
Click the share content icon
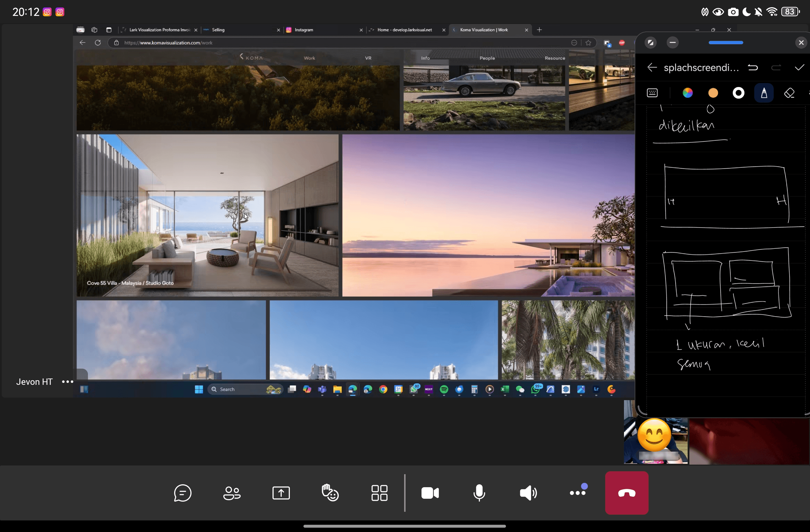pos(281,493)
